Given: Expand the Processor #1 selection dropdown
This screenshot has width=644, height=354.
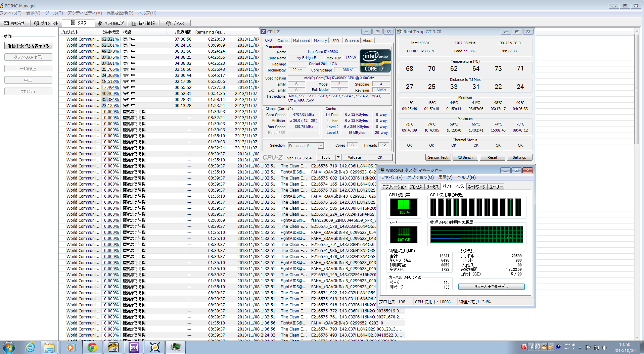Looking at the screenshot, I should point(321,146).
